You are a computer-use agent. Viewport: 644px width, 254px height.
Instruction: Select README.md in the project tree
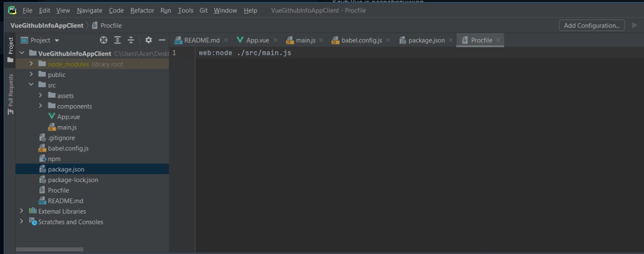click(x=65, y=201)
